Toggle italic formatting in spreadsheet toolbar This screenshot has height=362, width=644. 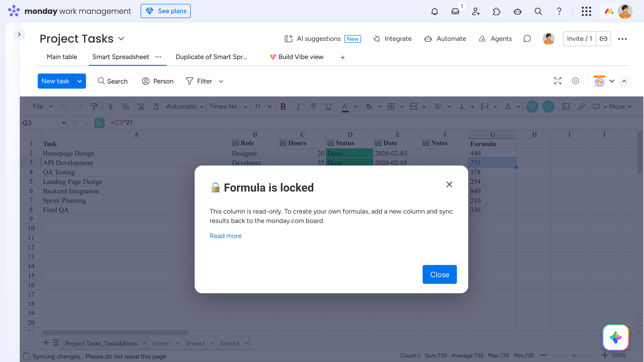(x=298, y=107)
